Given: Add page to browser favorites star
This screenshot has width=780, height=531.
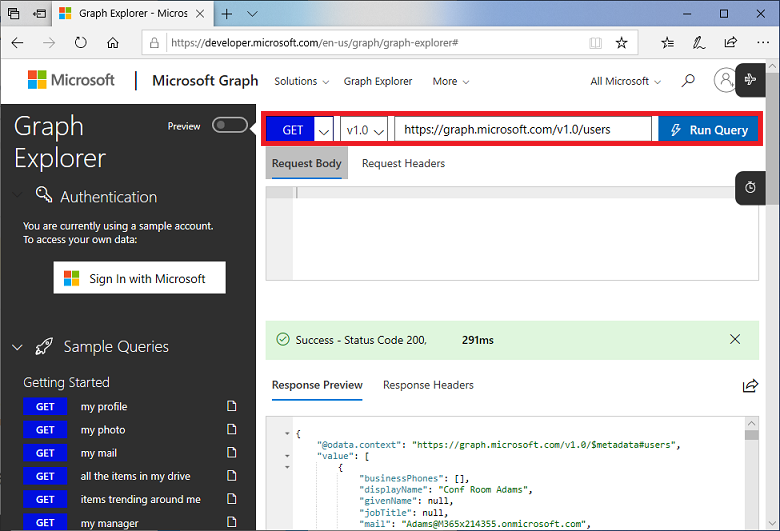Looking at the screenshot, I should coord(621,43).
